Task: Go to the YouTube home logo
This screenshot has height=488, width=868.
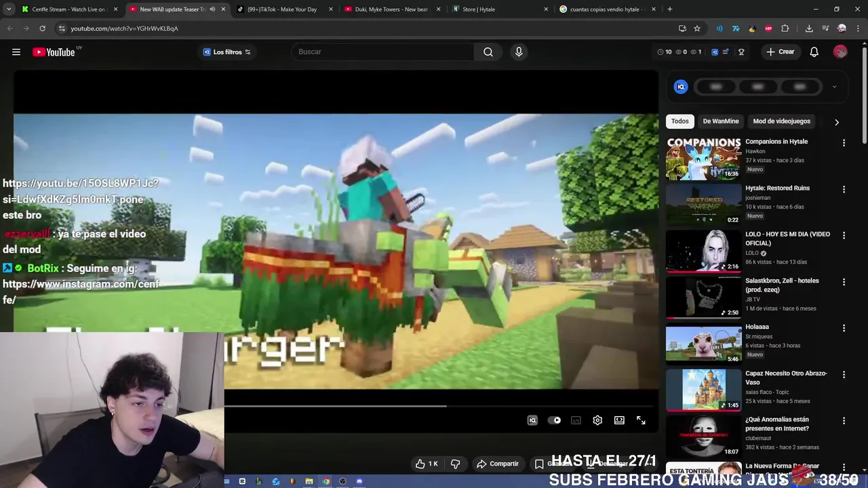Action: [54, 52]
